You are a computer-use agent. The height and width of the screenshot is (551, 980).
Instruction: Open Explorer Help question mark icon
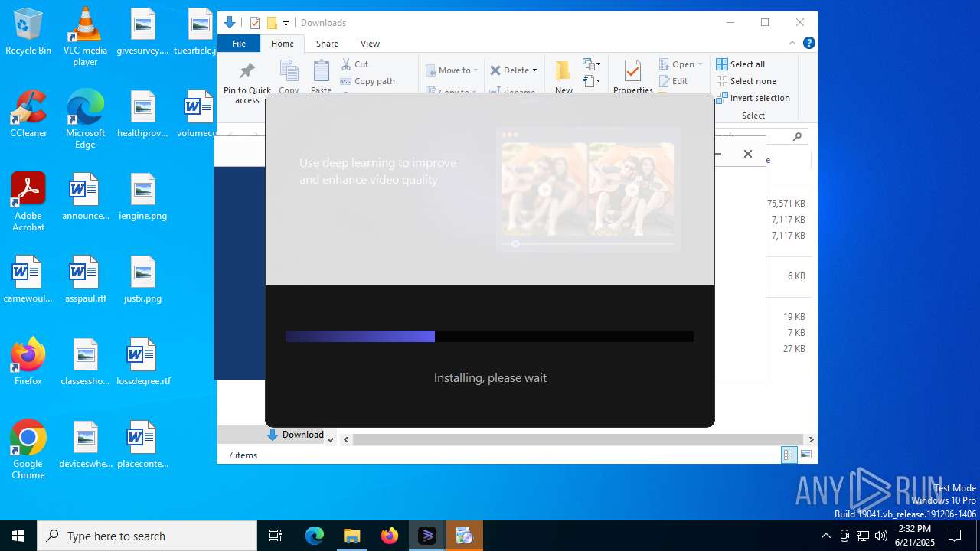click(808, 43)
